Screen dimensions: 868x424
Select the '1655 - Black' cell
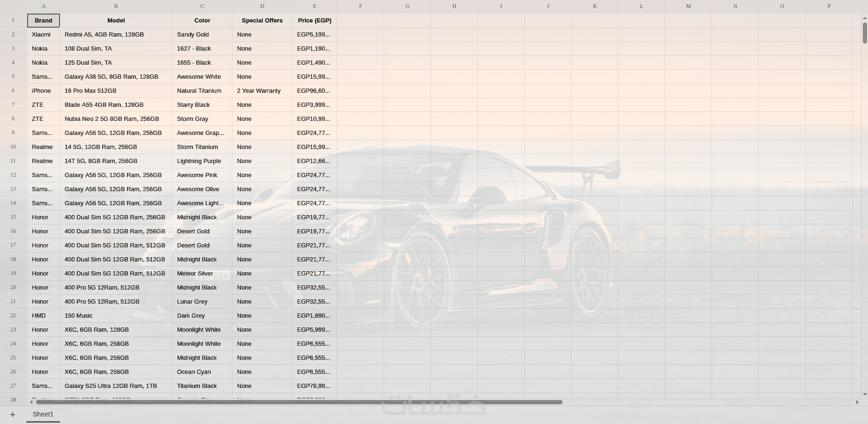click(x=202, y=63)
